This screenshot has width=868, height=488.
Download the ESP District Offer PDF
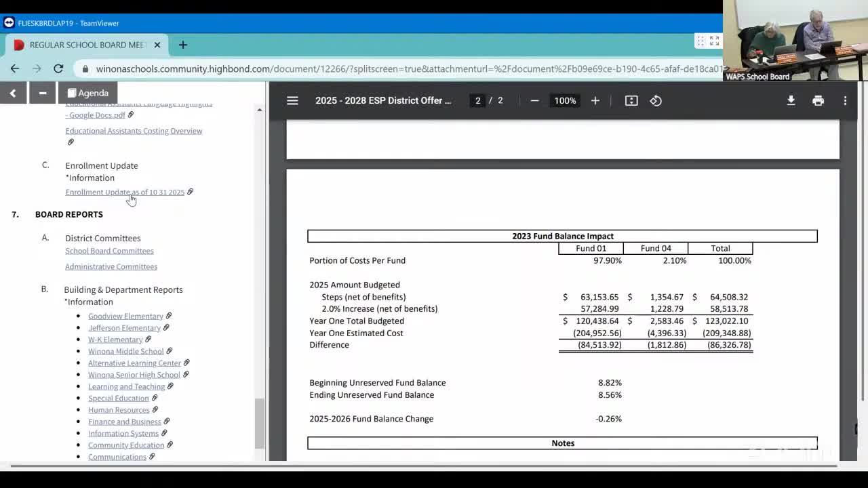(791, 100)
